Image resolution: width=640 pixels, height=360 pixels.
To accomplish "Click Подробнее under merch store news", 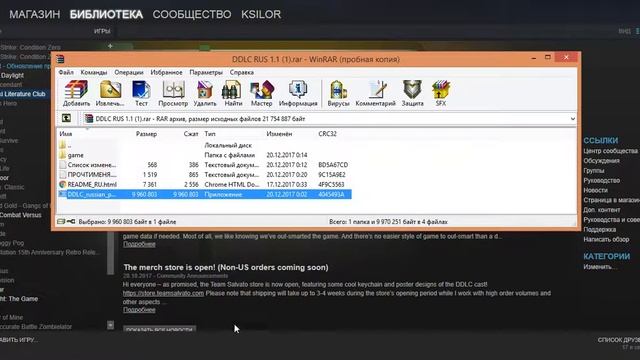I will (x=139, y=310).
